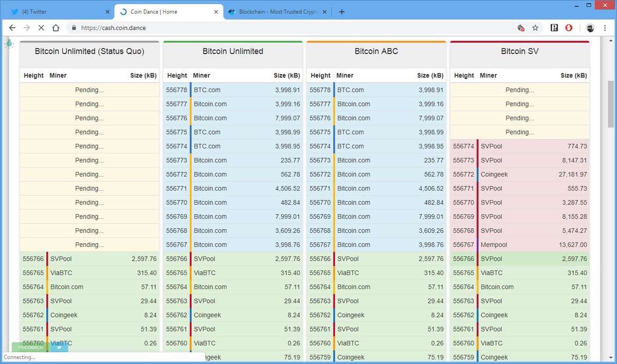Click the FEEDBACK button
Image resolution: width=617 pixels, height=364 pixels.
pos(31,347)
